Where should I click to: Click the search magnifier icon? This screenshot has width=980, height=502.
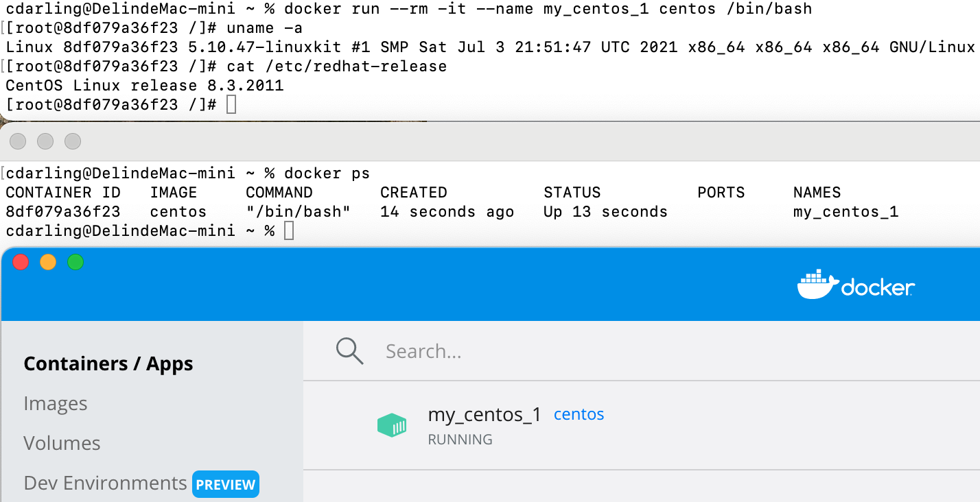[x=349, y=351]
